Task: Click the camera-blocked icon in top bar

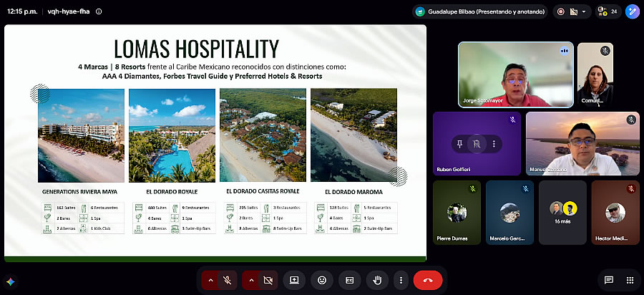Action: click(574, 11)
